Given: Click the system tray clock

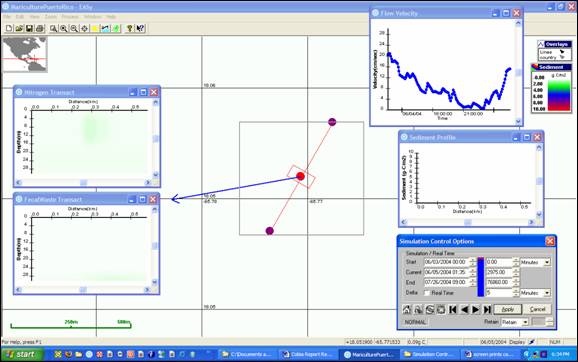Looking at the screenshot, I should coord(560,354).
